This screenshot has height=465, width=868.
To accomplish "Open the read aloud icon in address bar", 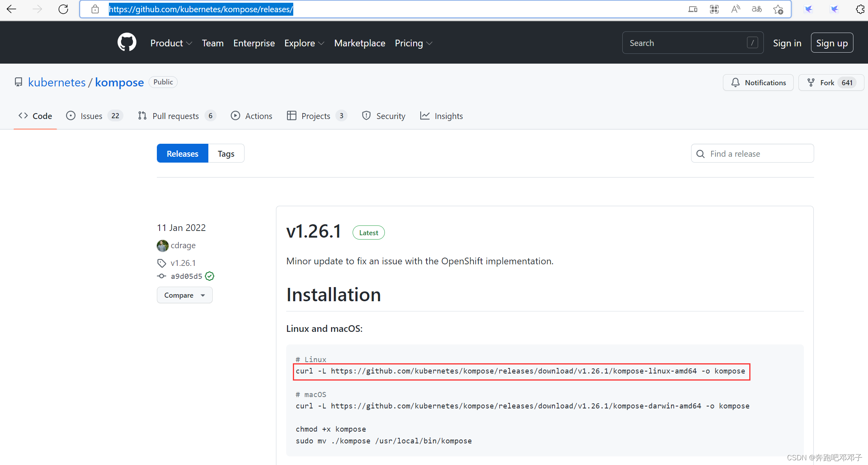I will click(x=735, y=9).
